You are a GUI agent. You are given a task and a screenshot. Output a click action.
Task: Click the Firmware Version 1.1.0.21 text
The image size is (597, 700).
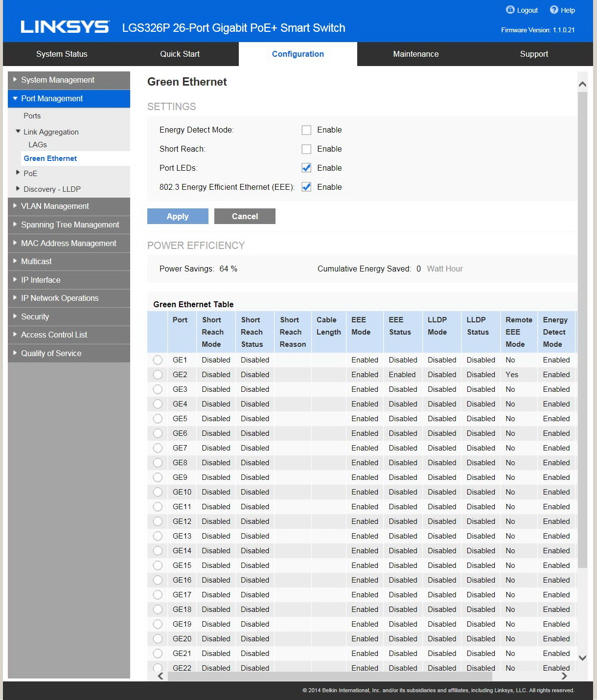click(538, 30)
